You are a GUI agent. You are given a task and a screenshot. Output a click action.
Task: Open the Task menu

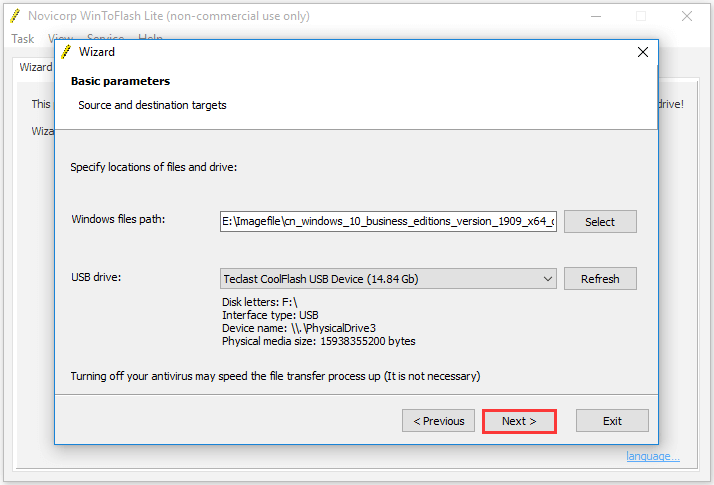click(23, 39)
